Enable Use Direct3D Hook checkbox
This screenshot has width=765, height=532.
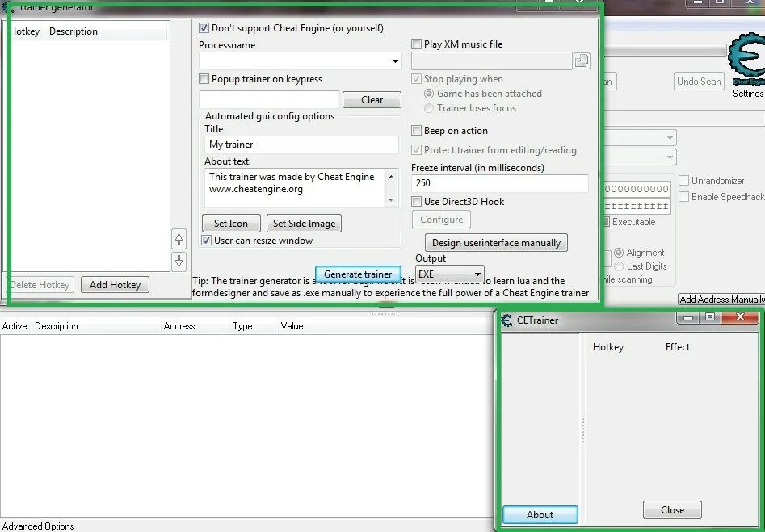pos(416,201)
